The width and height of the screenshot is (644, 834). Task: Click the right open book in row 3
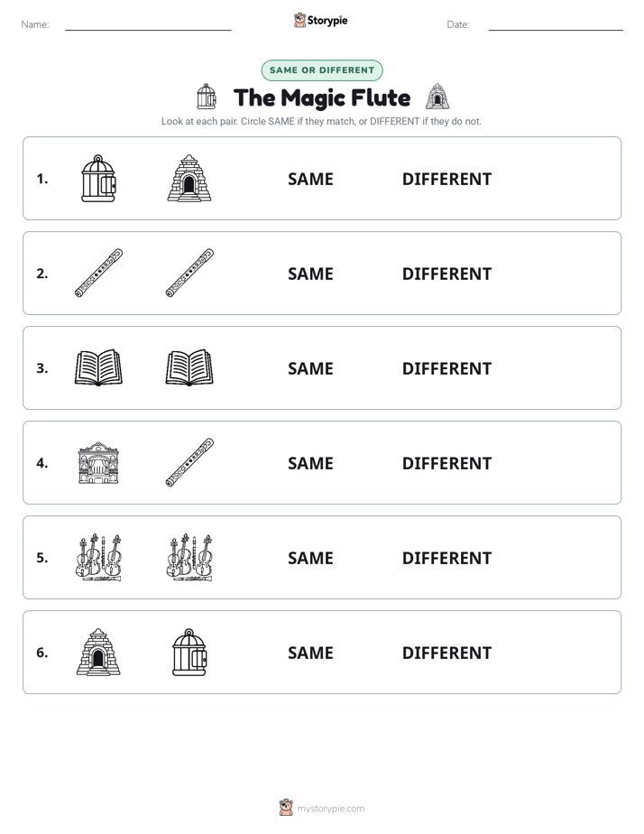[x=189, y=367]
